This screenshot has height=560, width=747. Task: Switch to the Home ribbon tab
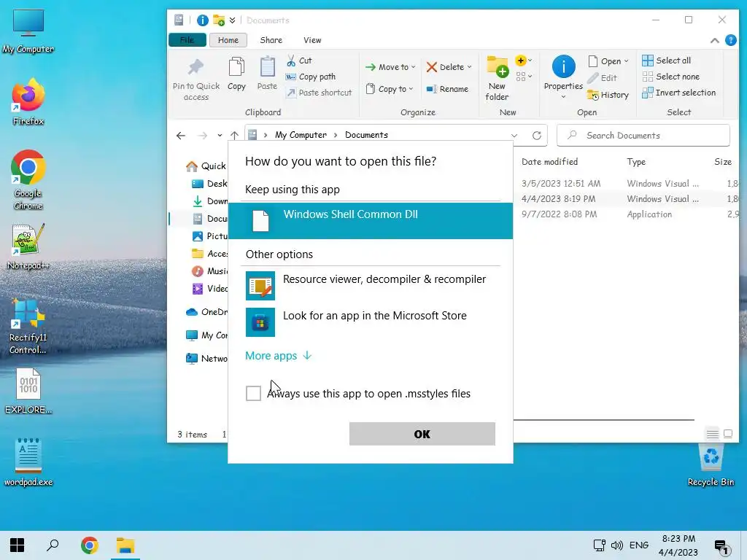(x=228, y=40)
